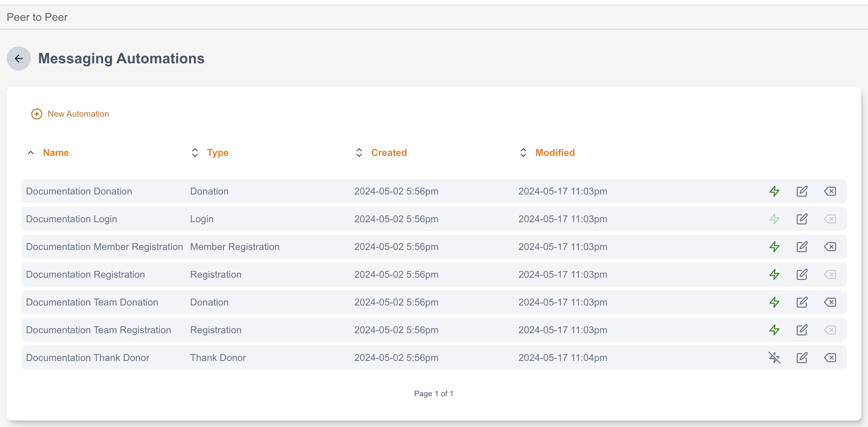The image size is (868, 427).
Task: Click the New Automation link
Action: 78,114
